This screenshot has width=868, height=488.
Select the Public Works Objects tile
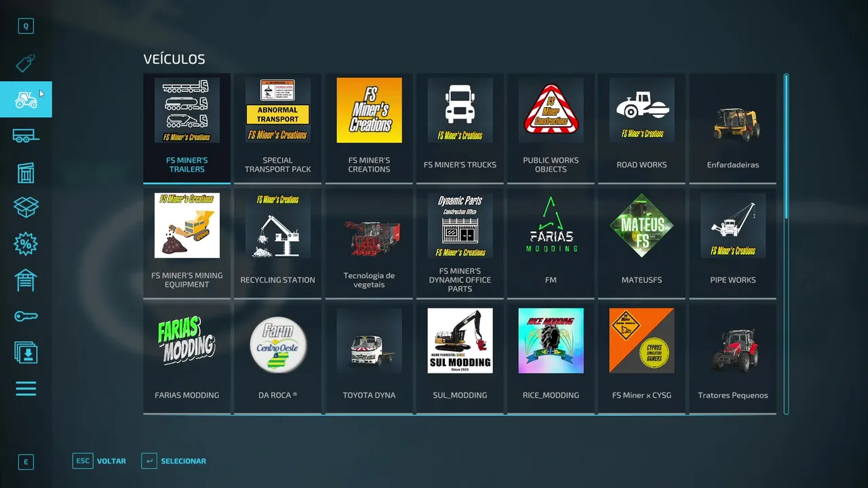click(551, 128)
